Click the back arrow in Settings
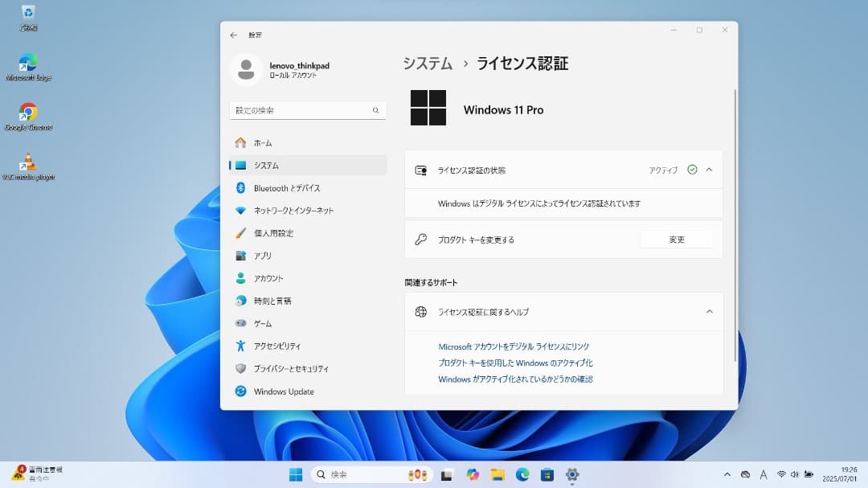The width and height of the screenshot is (868, 488). click(232, 35)
